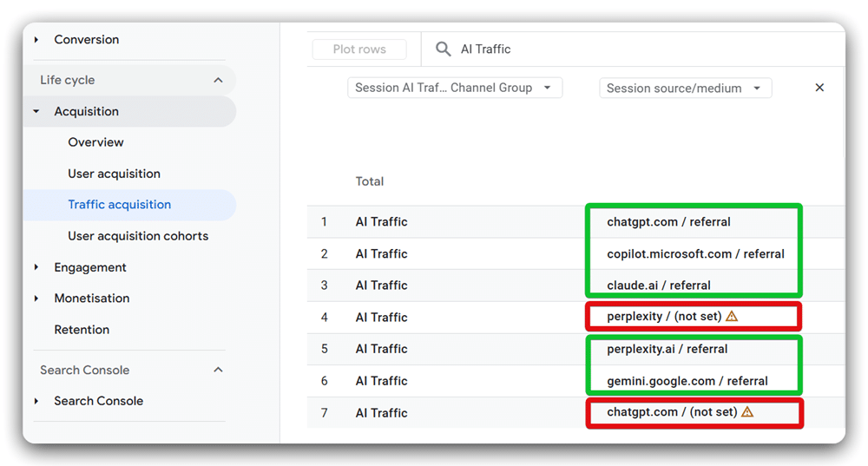Open the Engagement section
The width and height of the screenshot is (868, 466).
point(90,267)
